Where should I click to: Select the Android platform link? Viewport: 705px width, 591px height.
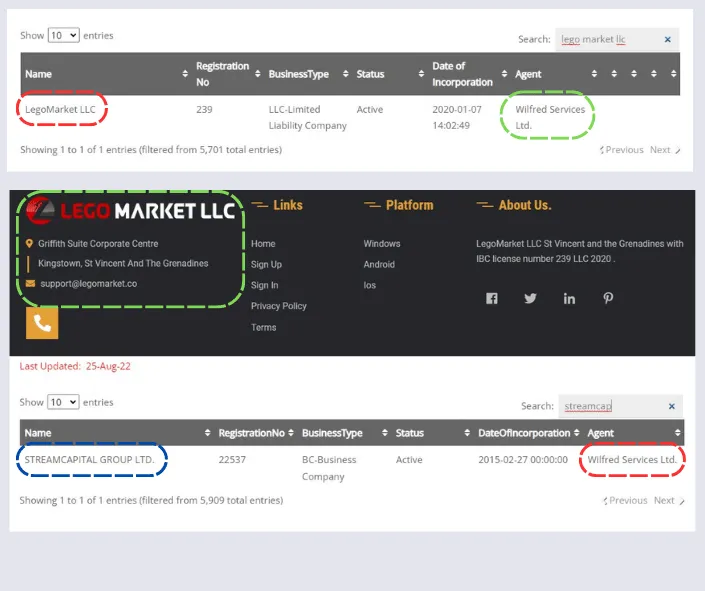[379, 264]
